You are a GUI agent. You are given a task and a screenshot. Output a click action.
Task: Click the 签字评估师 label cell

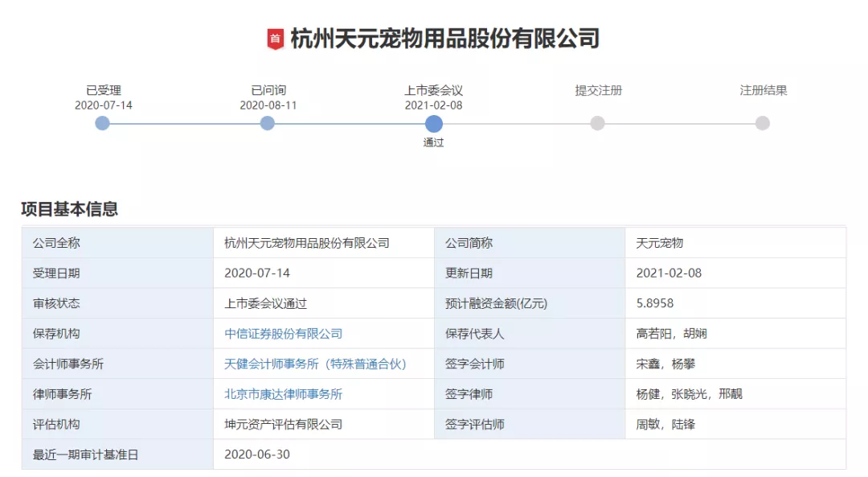click(x=530, y=425)
